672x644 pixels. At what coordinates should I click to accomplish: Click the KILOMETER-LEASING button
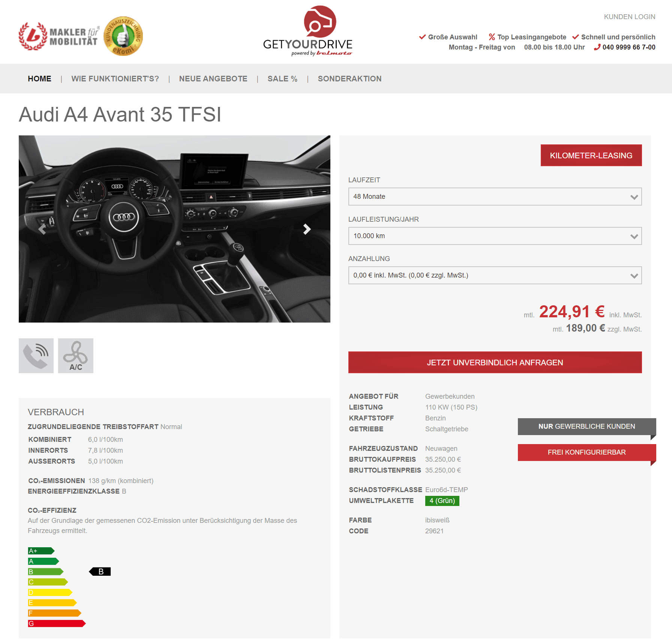click(591, 155)
